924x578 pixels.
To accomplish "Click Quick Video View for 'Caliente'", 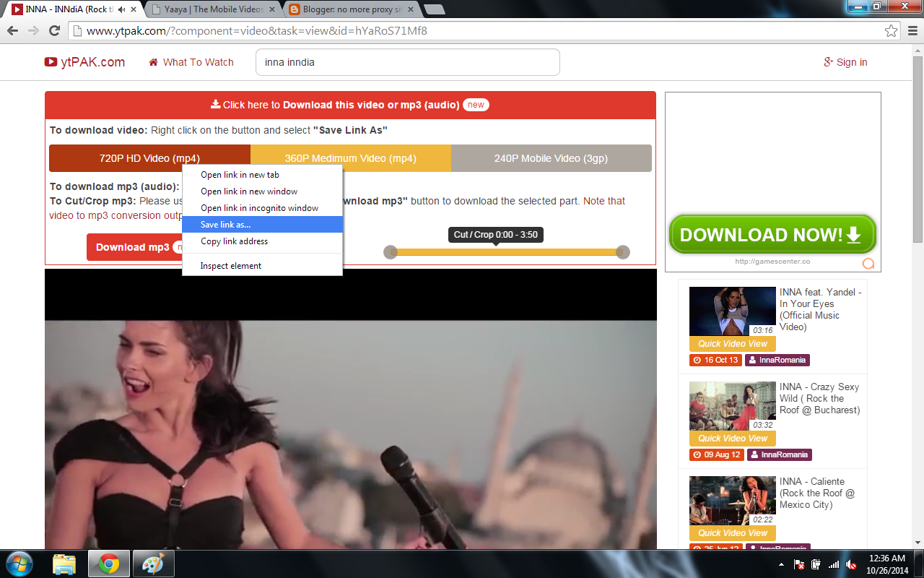I will click(733, 533).
